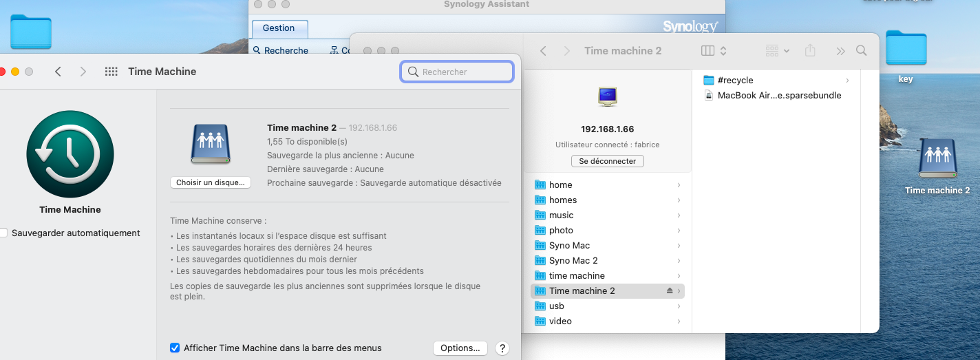Show all preferences grid icon

coord(111,72)
